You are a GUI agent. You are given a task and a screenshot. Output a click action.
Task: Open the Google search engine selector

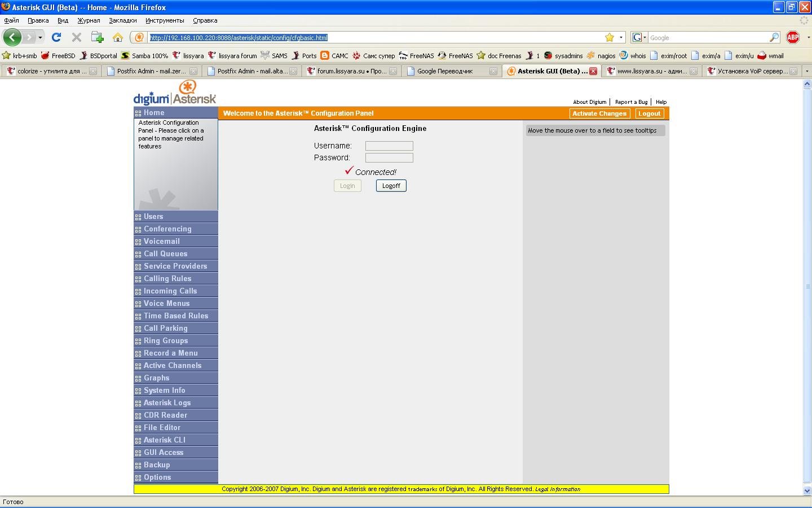pos(639,37)
